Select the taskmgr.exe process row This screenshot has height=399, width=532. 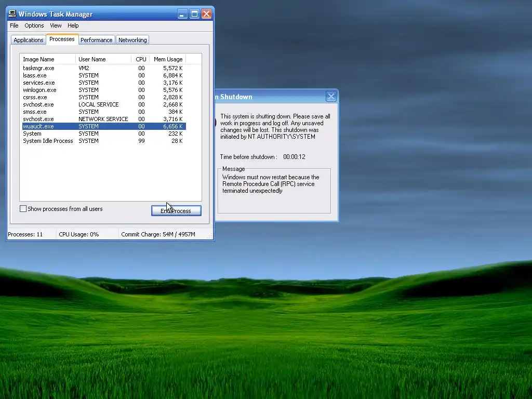[x=104, y=68]
